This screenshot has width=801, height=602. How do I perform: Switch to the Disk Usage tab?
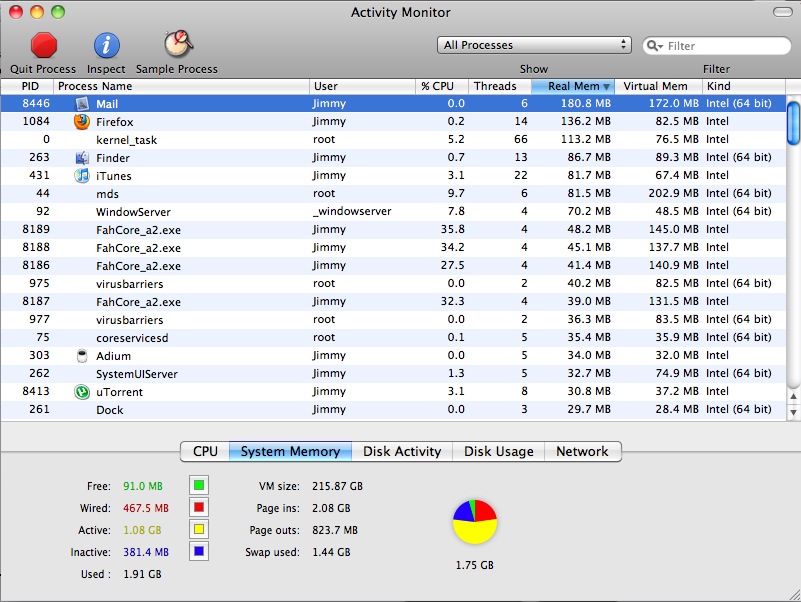pos(499,451)
